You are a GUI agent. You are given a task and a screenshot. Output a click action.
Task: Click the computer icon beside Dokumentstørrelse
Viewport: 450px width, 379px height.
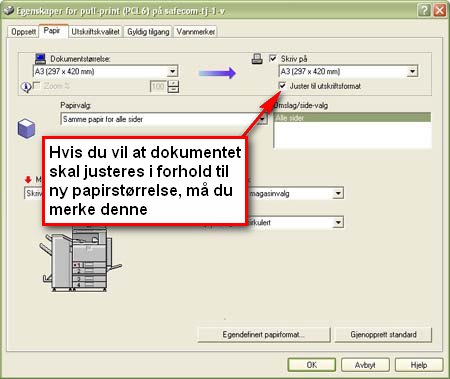tap(40, 59)
